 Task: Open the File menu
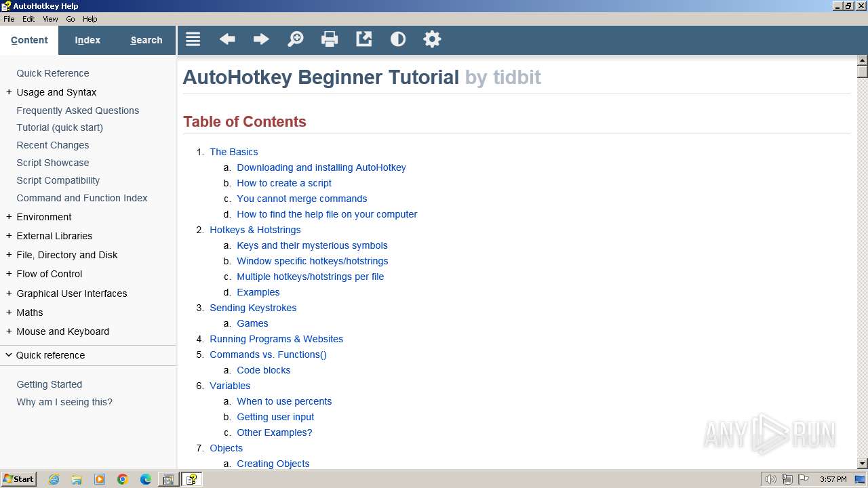click(9, 19)
